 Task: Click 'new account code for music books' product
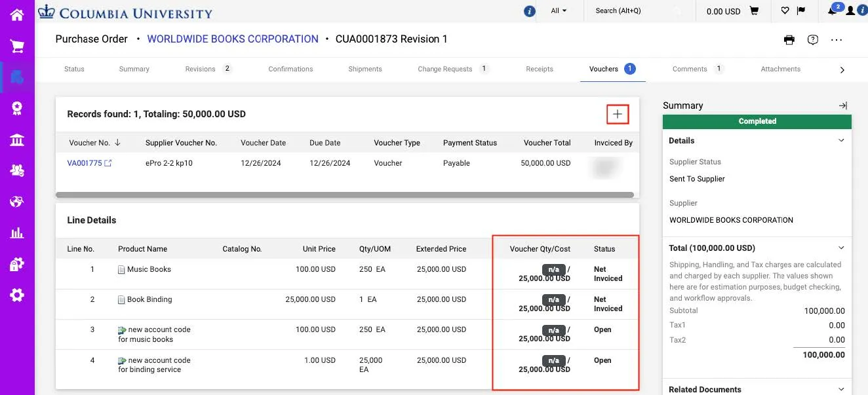[154, 335]
